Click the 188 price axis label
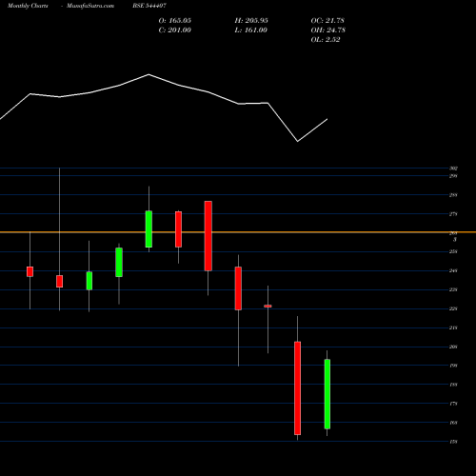This screenshot has height=476, width=476. [453, 385]
